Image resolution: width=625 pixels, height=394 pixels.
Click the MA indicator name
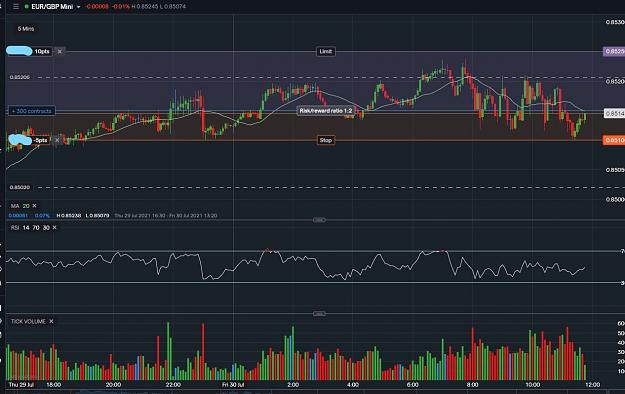15,206
